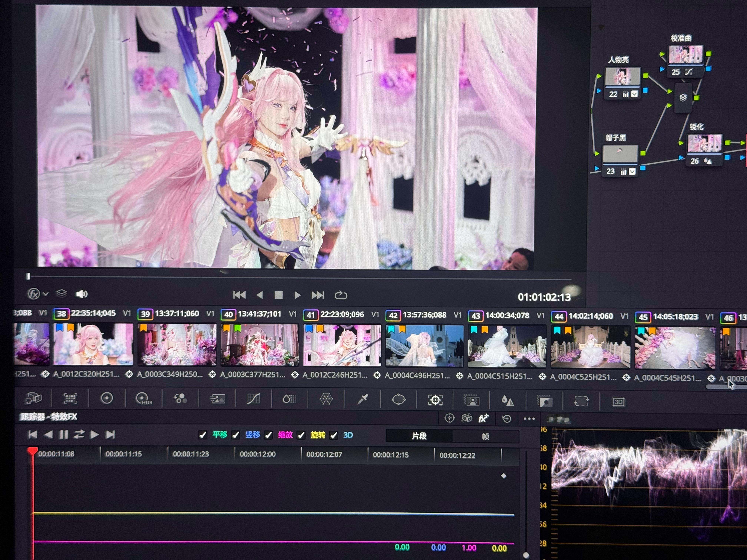Toggle the 3D tracking checkbox

click(334, 435)
